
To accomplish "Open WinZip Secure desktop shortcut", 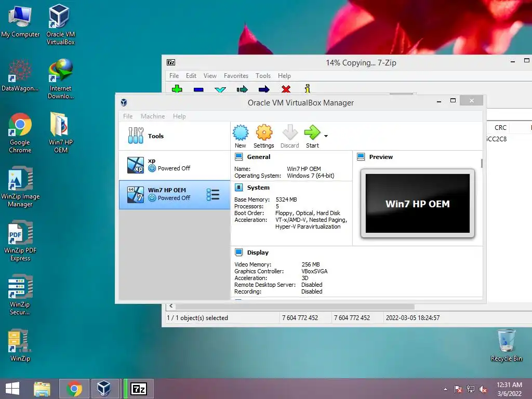I will (x=20, y=295).
